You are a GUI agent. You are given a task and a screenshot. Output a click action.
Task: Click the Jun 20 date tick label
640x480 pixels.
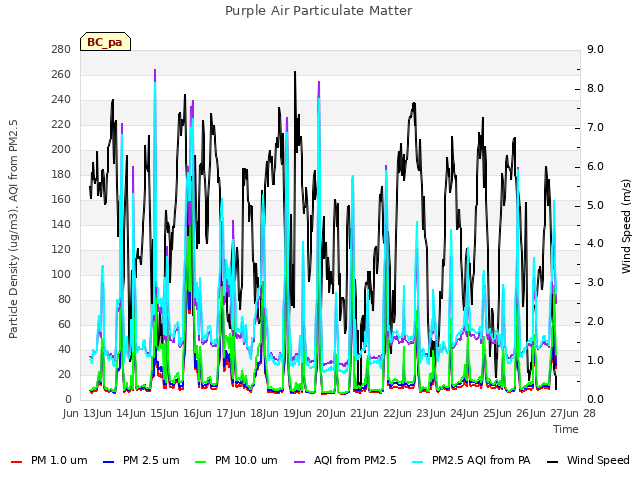(x=314, y=413)
